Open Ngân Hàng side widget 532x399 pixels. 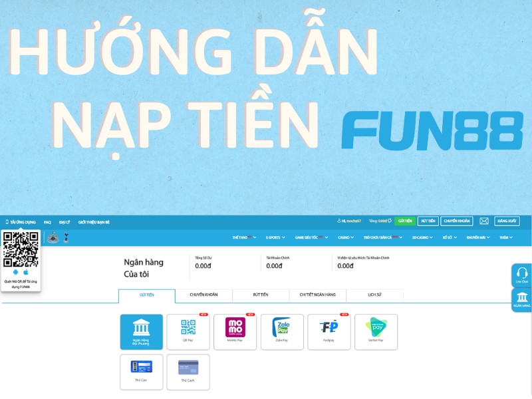coord(521,300)
